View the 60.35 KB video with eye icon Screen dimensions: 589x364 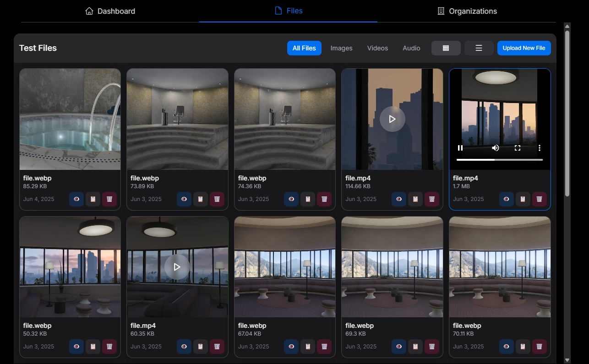point(184,347)
